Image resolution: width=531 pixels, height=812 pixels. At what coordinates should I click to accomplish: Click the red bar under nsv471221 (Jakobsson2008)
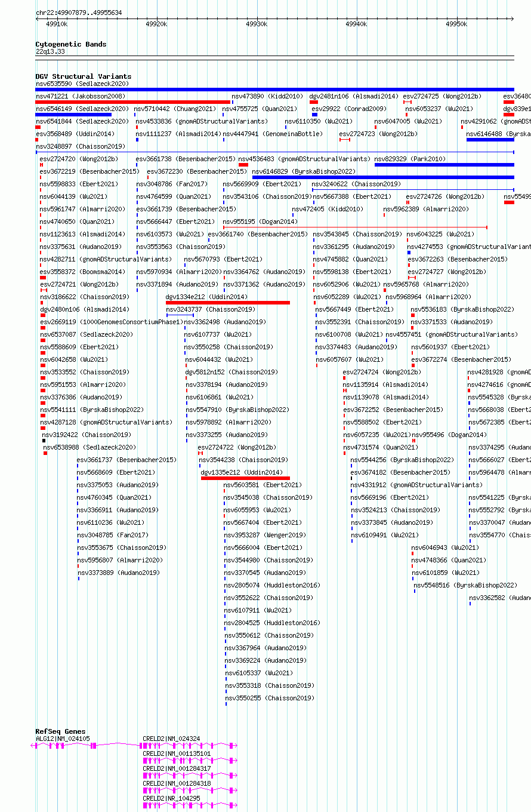click(133, 102)
